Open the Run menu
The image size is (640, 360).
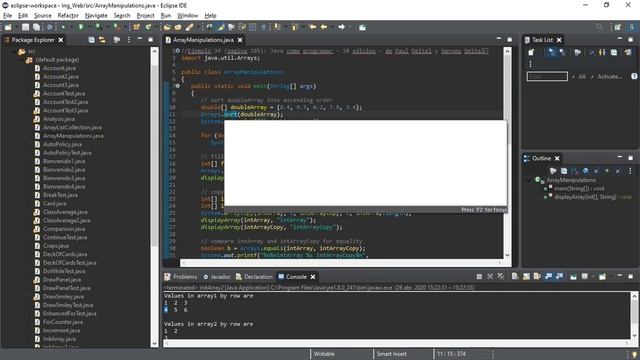pos(165,16)
